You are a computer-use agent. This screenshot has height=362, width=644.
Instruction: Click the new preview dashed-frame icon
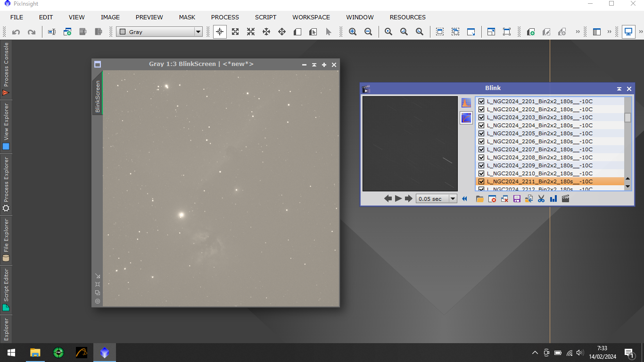click(x=440, y=32)
